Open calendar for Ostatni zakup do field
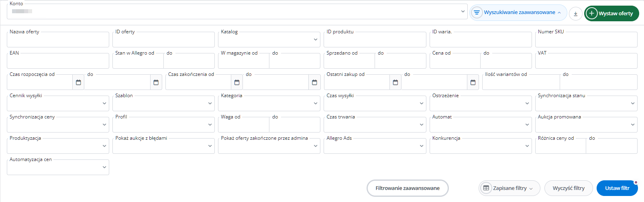The height and width of the screenshot is (202, 644). click(473, 82)
